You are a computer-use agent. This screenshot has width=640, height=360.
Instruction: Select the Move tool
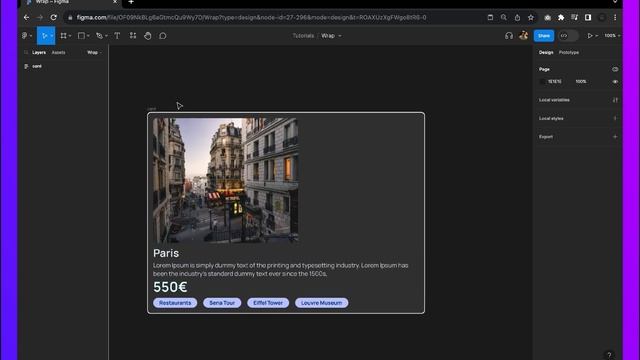click(x=44, y=36)
